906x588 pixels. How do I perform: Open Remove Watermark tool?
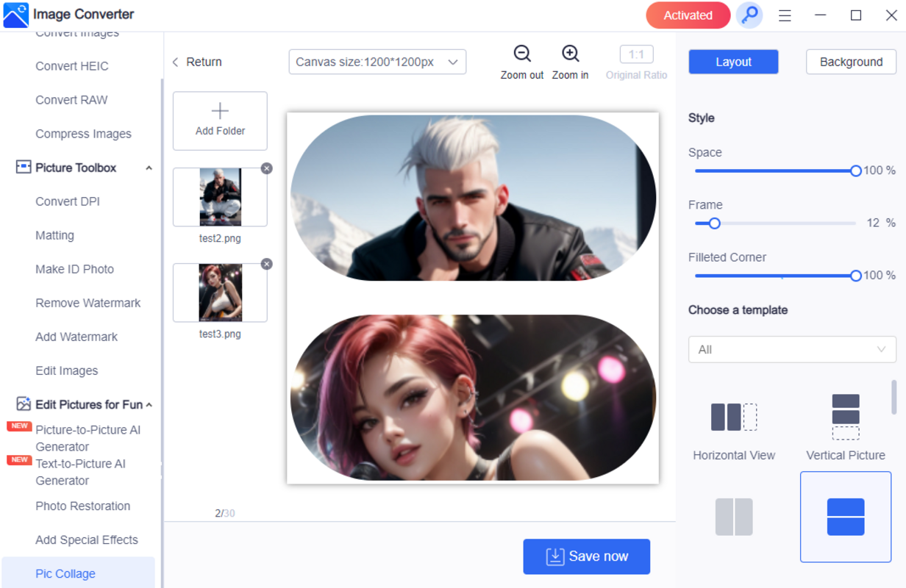pos(88,303)
